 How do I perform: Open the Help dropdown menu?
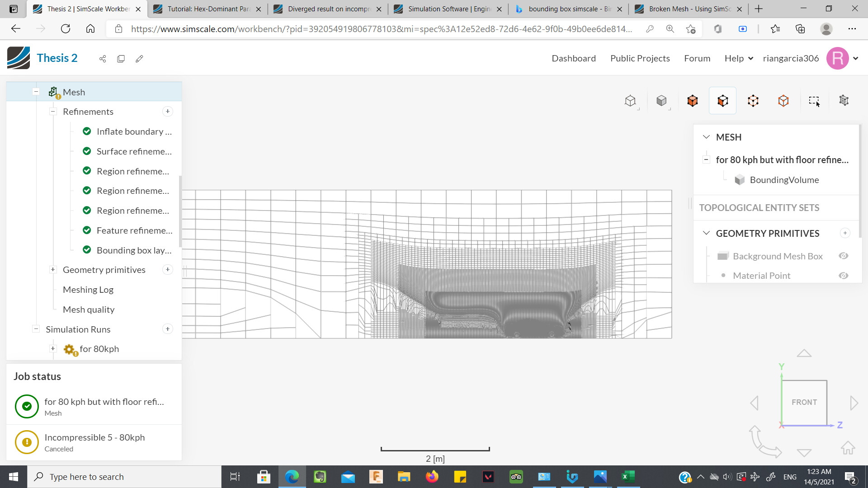[x=738, y=58]
